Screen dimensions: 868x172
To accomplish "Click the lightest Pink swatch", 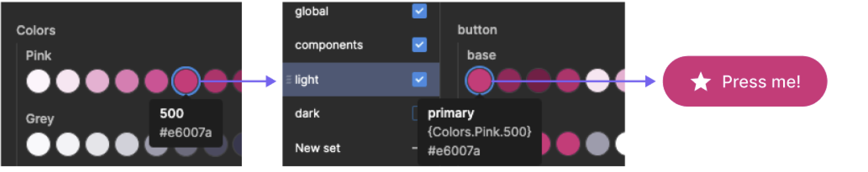I will (x=39, y=81).
